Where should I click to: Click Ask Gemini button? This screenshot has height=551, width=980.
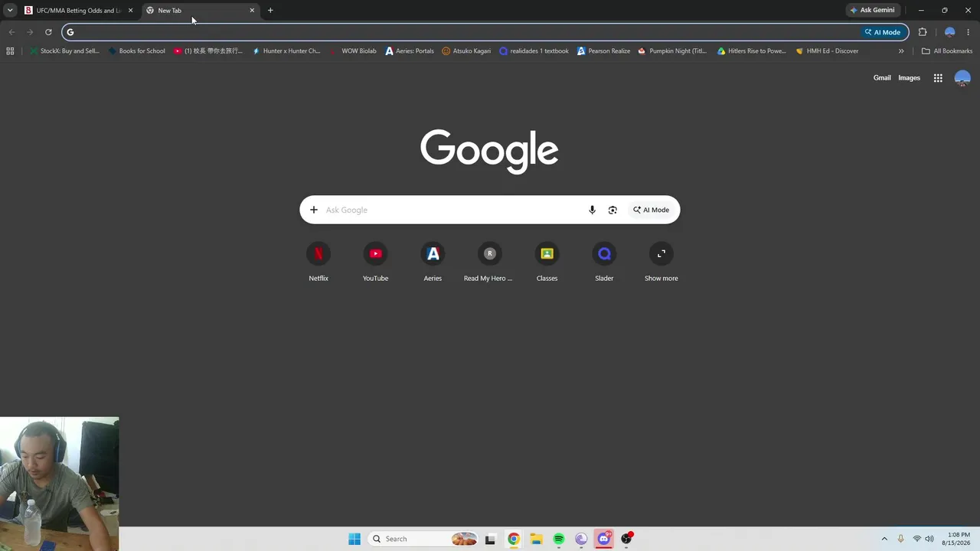tap(873, 11)
